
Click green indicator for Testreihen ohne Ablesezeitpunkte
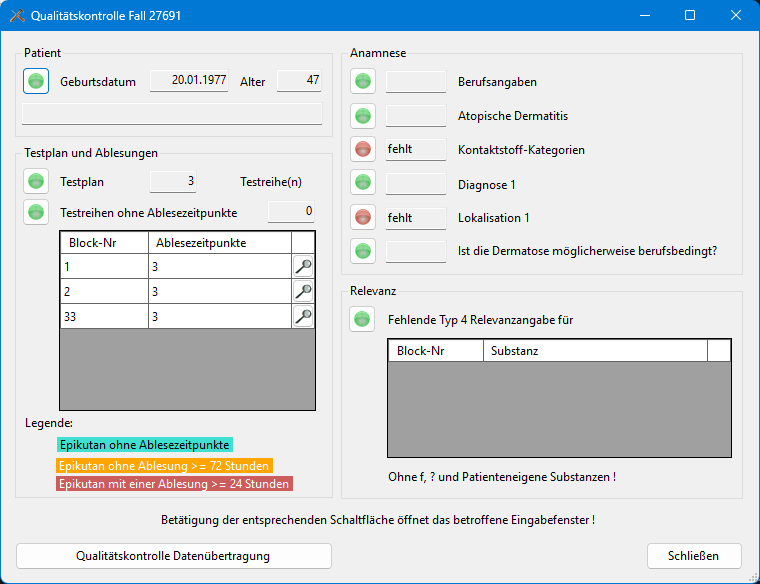(36, 212)
